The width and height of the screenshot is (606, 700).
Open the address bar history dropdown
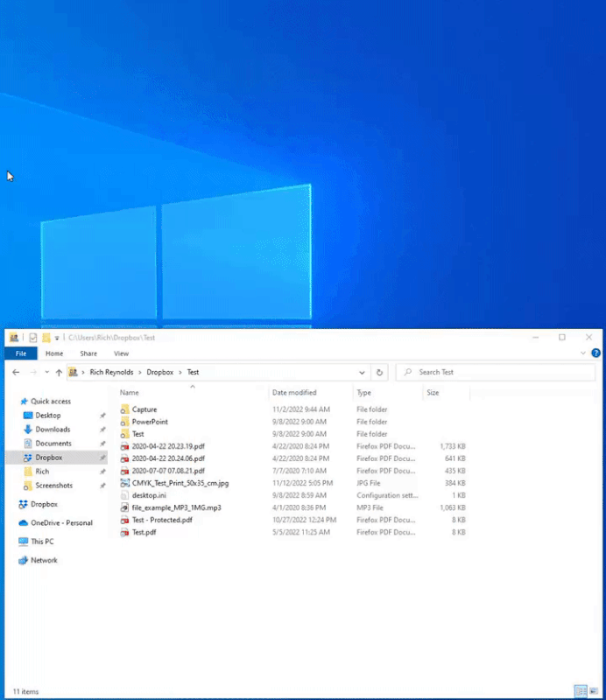point(363,372)
